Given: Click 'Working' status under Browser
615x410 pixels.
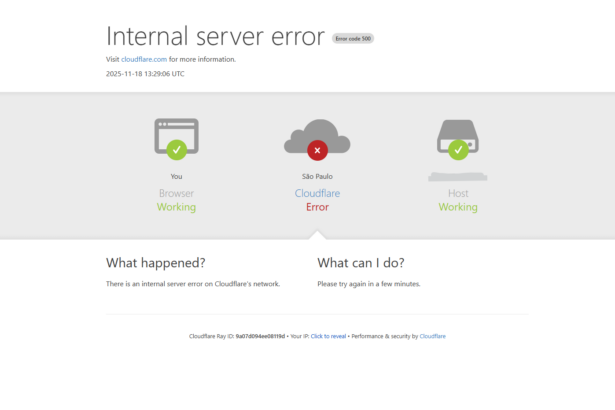Looking at the screenshot, I should click(x=176, y=207).
